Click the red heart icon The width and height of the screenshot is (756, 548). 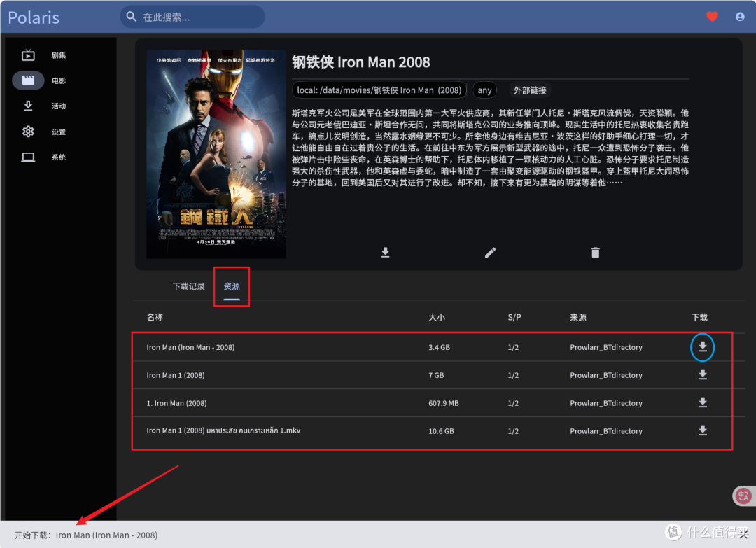pos(712,17)
